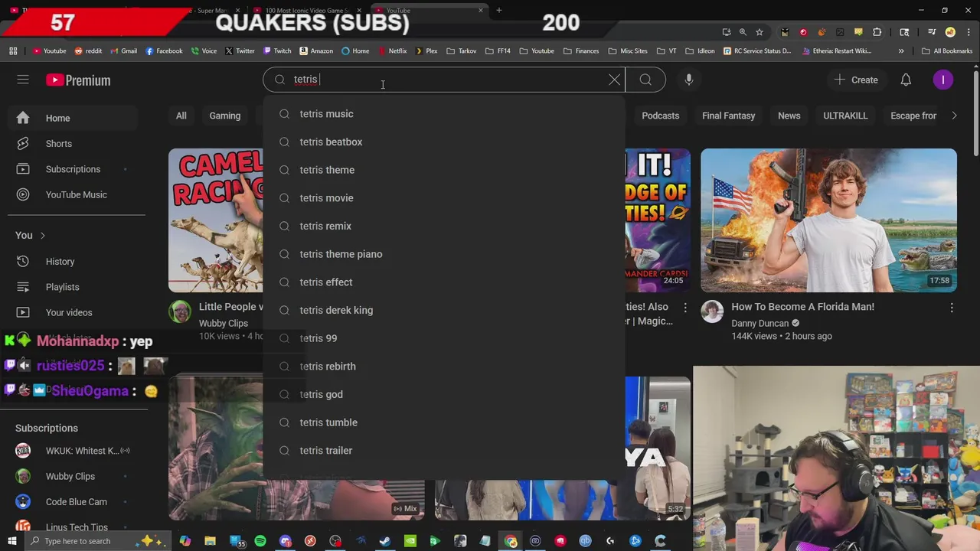Select the All filter chip

[181, 116]
